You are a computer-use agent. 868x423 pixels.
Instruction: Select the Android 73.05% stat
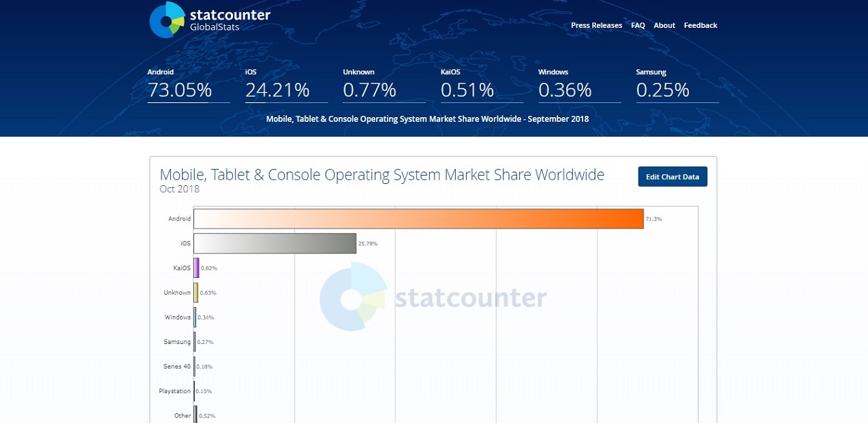(x=188, y=84)
